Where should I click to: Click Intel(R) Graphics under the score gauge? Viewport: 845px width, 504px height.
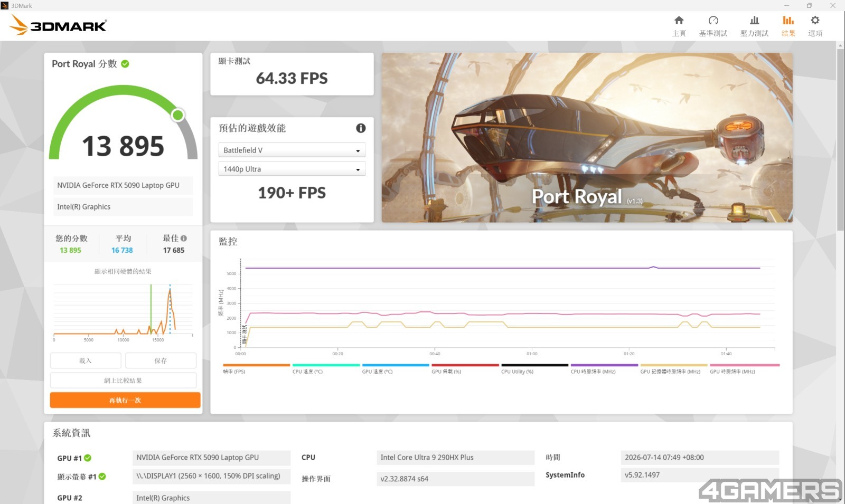pyautogui.click(x=123, y=207)
